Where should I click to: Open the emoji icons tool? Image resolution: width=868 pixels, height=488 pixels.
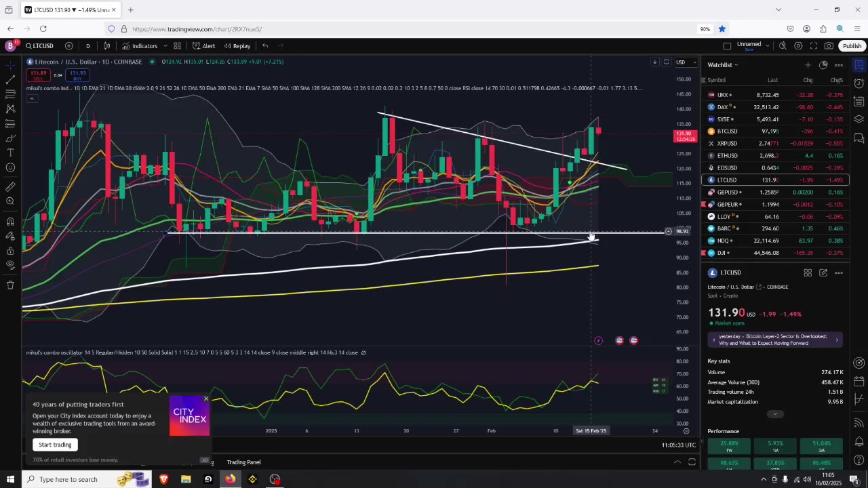tap(10, 167)
